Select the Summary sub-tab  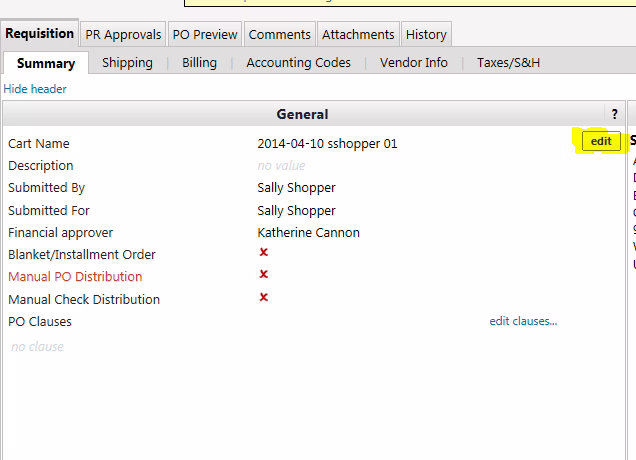(45, 63)
